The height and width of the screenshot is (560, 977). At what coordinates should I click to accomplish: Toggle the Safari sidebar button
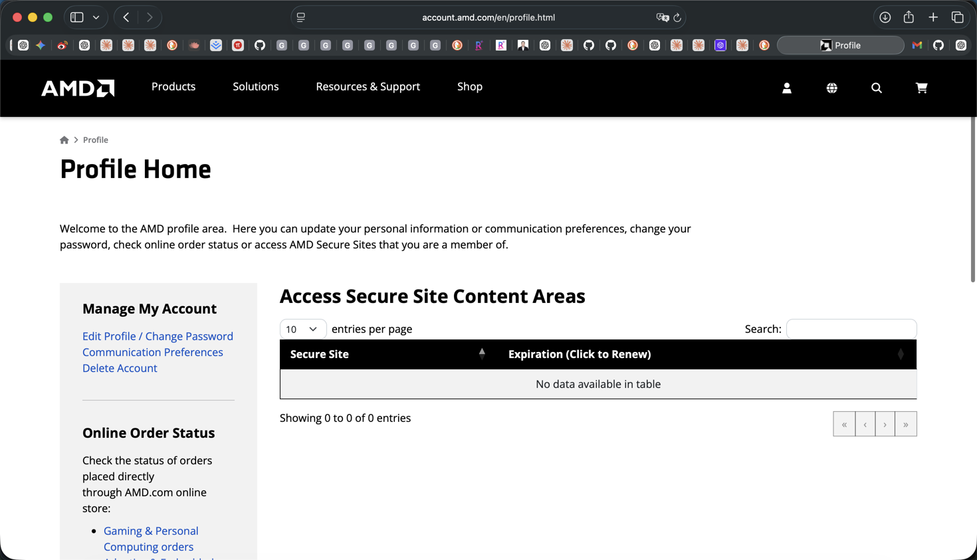click(77, 17)
